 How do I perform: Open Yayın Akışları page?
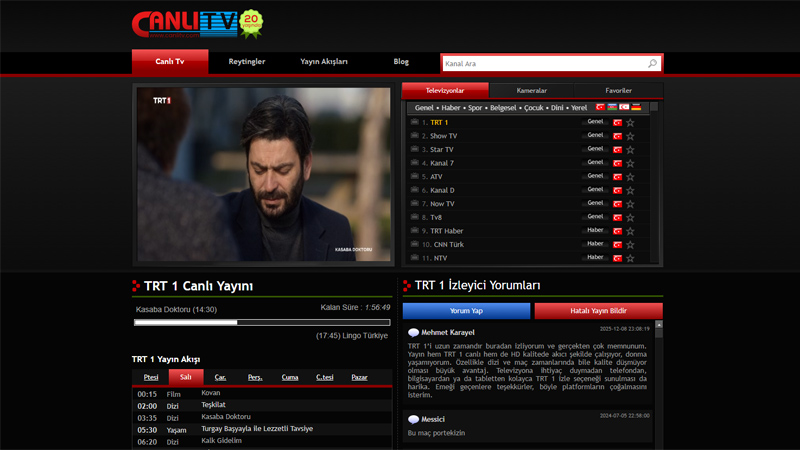(x=323, y=62)
